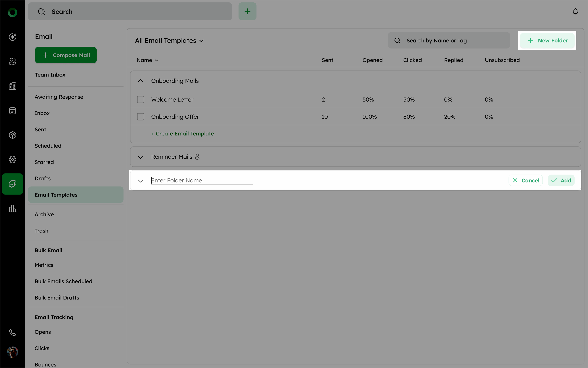
Task: Click the Enter Folder Name field
Action: point(202,180)
